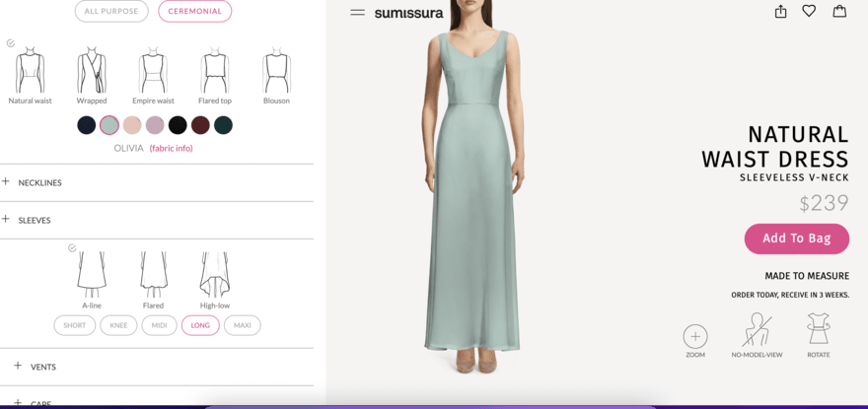Choose High-low skirt shape
Screen dimensions: 868x409
215,280
